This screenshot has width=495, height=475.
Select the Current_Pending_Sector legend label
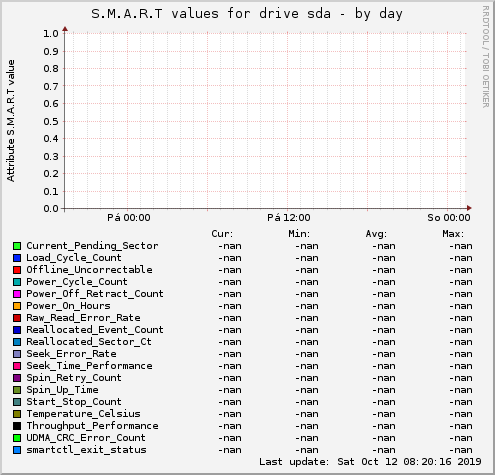click(92, 246)
